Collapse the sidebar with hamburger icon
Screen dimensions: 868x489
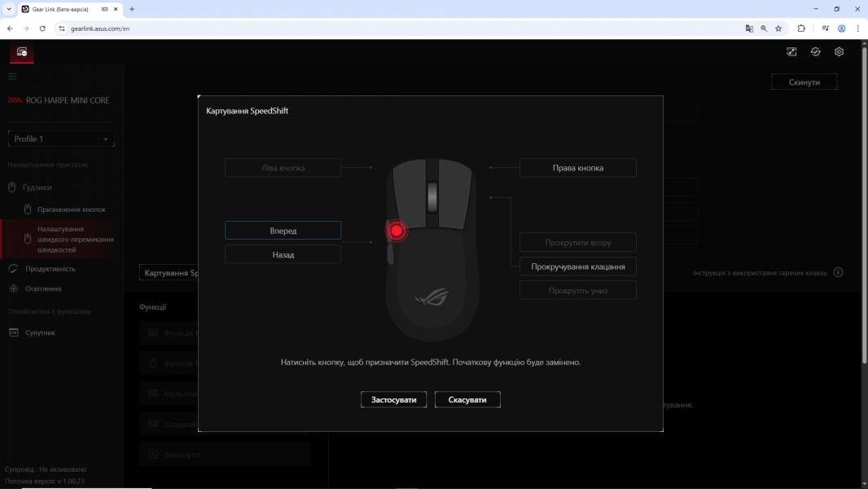pos(12,76)
